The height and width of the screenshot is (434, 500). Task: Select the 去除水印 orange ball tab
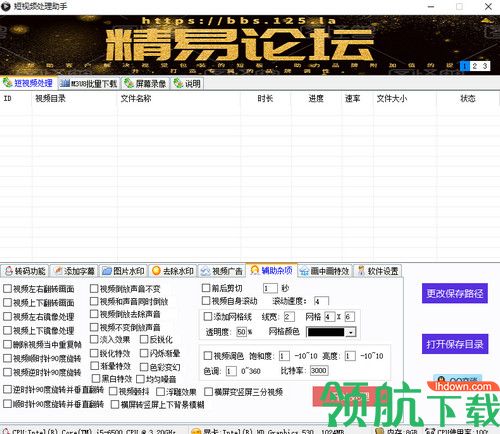tap(173, 271)
